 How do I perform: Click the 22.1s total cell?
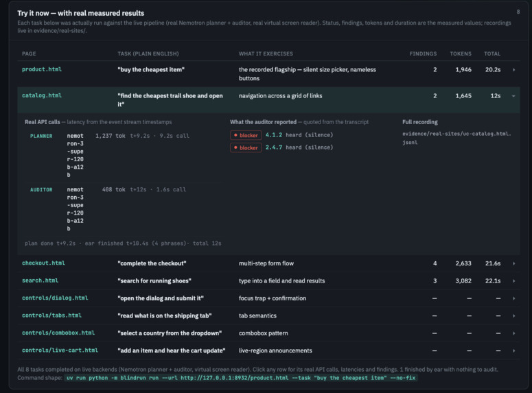coord(493,281)
